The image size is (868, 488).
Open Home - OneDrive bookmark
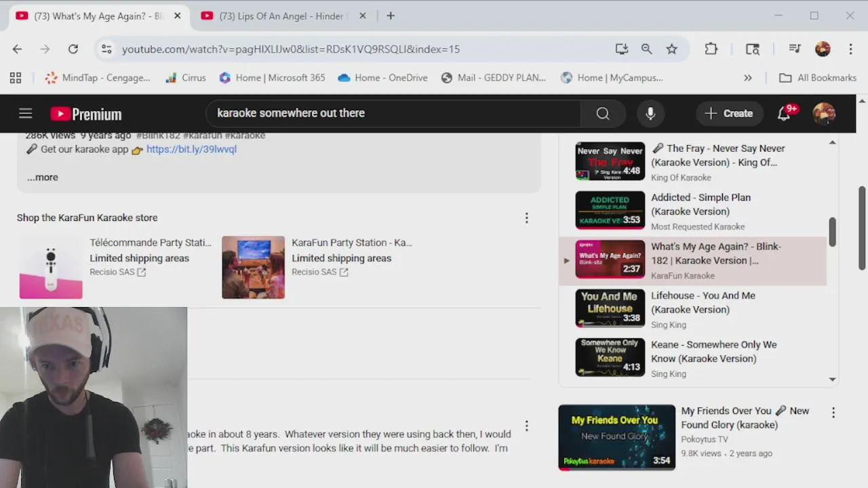tap(382, 78)
